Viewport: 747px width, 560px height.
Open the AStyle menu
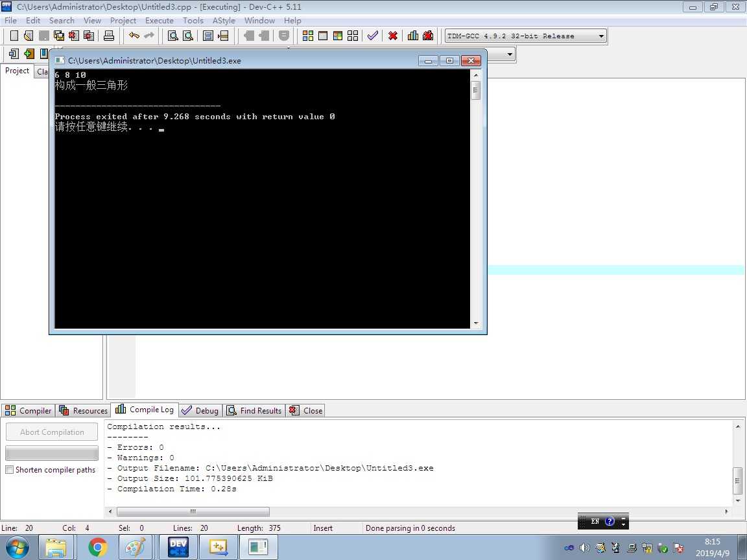click(x=224, y=21)
